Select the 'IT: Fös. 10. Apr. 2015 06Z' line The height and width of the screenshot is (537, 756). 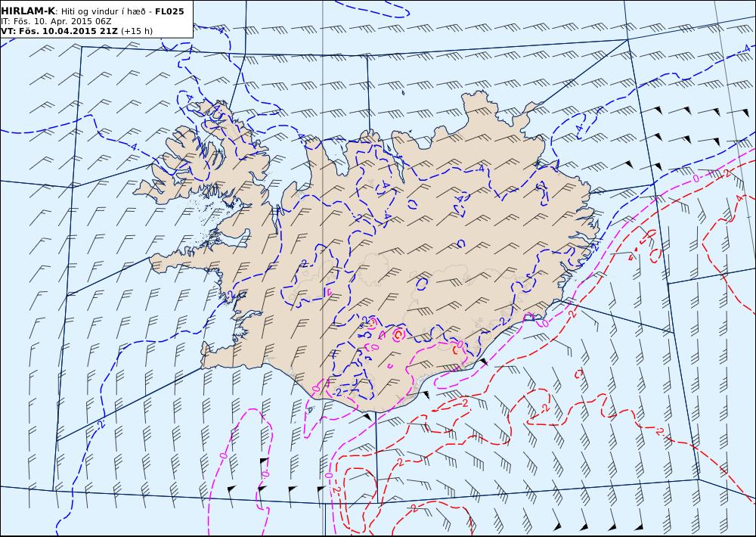coord(57,21)
